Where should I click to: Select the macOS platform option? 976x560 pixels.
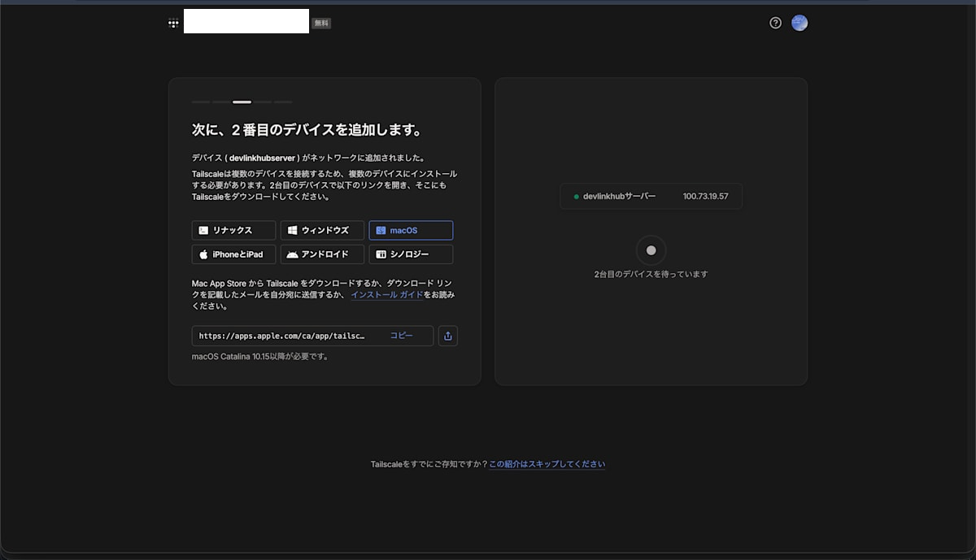tap(411, 230)
